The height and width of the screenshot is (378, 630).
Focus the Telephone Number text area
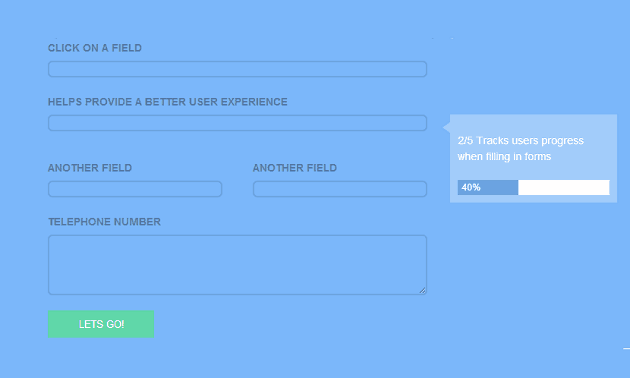pos(237,265)
